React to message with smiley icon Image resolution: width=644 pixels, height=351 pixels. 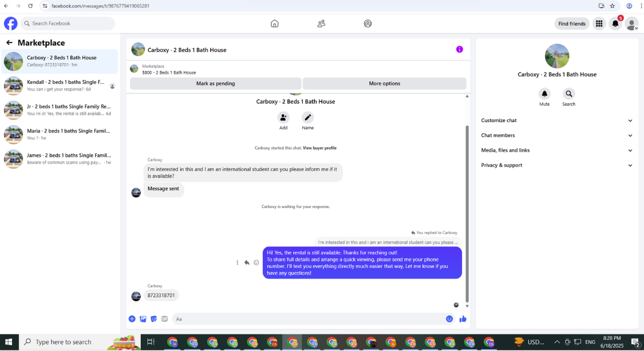pos(256,262)
